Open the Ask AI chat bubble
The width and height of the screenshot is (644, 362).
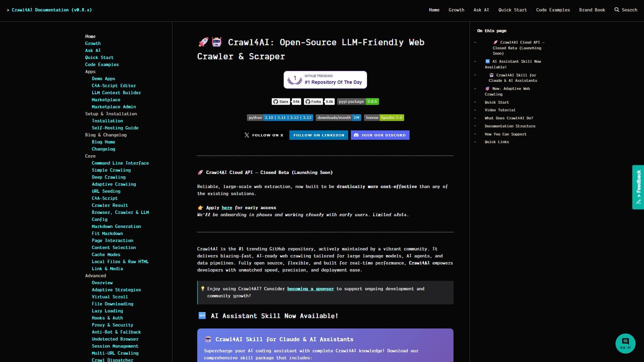click(625, 343)
